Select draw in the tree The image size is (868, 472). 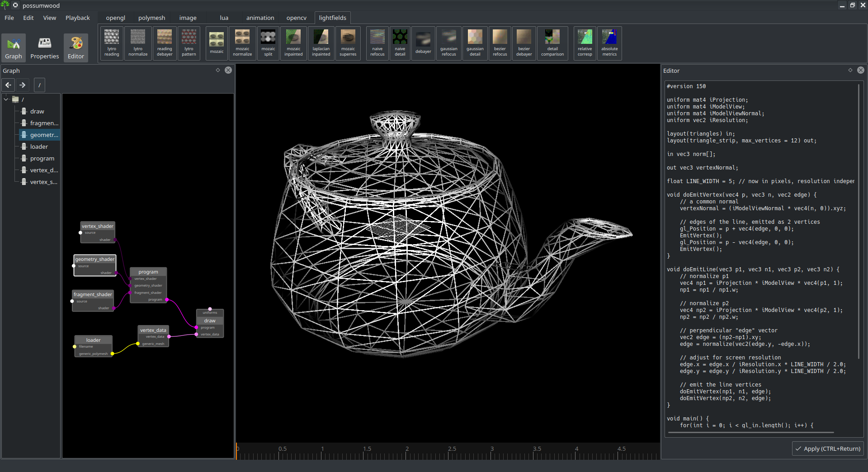(x=37, y=111)
